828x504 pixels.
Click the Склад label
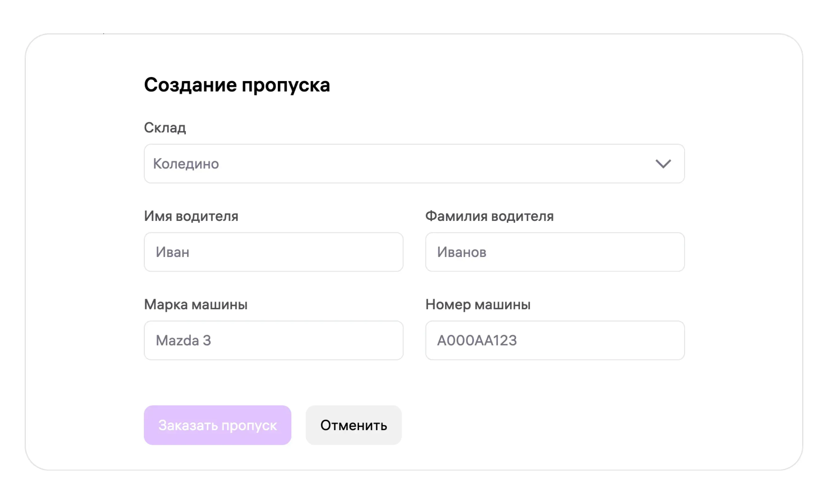[165, 128]
